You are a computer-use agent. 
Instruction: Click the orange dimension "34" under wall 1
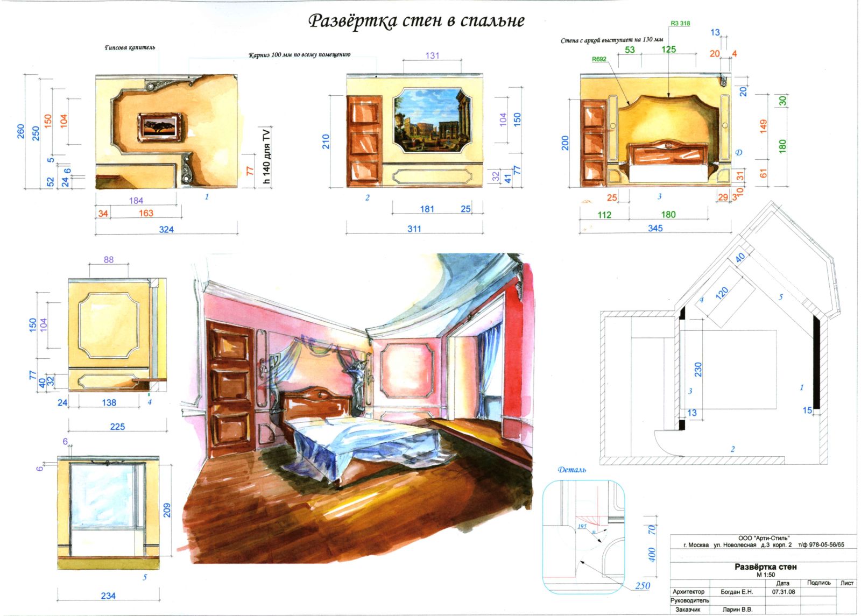[x=103, y=214]
